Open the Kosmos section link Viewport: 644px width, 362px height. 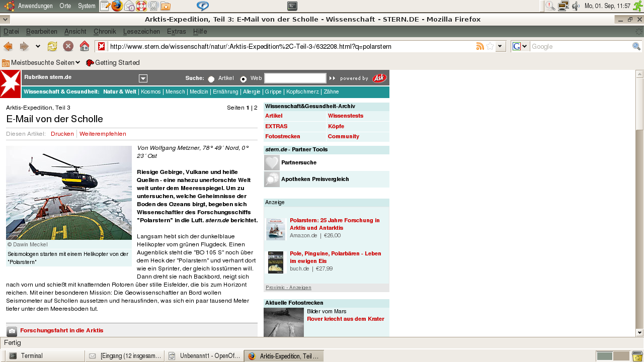151,92
